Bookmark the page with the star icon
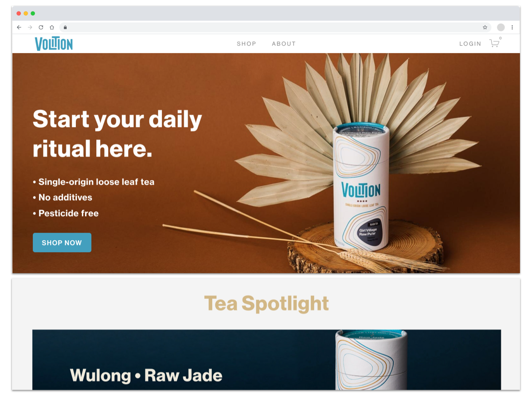Screen dimensions: 532x399 click(485, 27)
